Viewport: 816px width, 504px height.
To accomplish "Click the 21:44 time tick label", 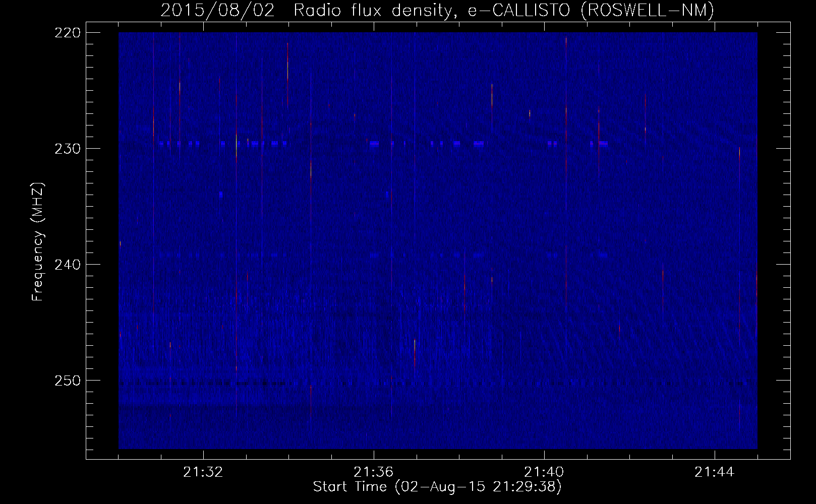I will point(714,472).
